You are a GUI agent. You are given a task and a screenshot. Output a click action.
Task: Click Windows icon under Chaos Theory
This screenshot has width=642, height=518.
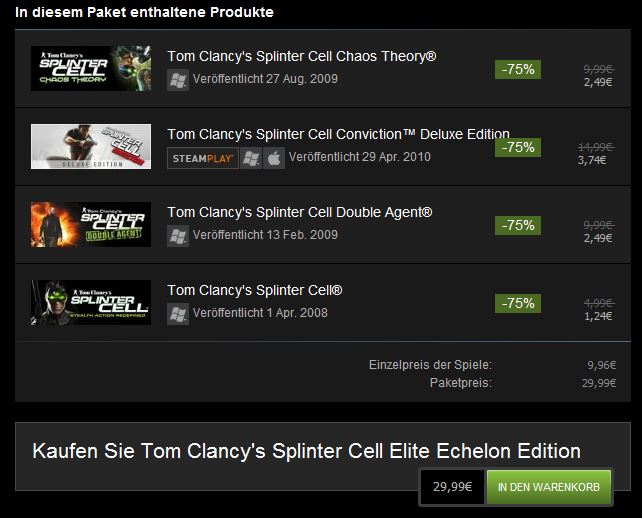(177, 80)
